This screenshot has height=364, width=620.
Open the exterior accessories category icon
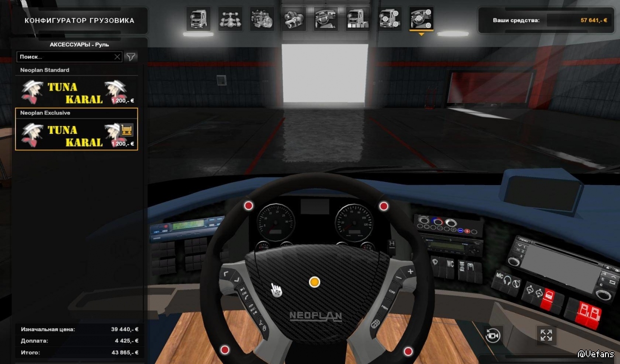[390, 19]
